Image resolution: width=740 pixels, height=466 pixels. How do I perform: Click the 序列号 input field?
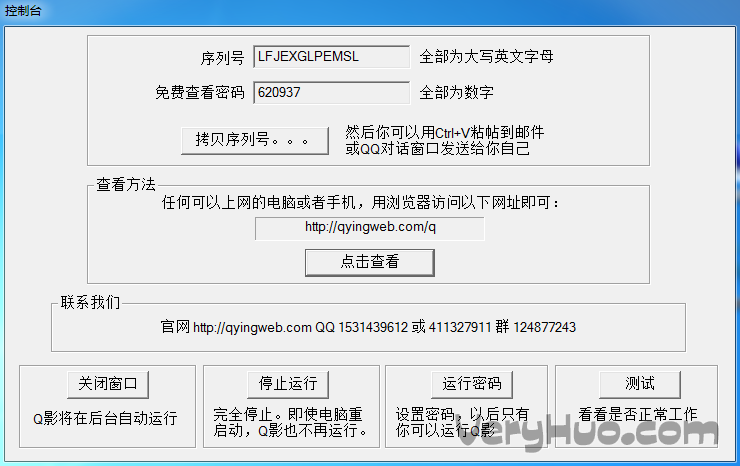(331, 57)
